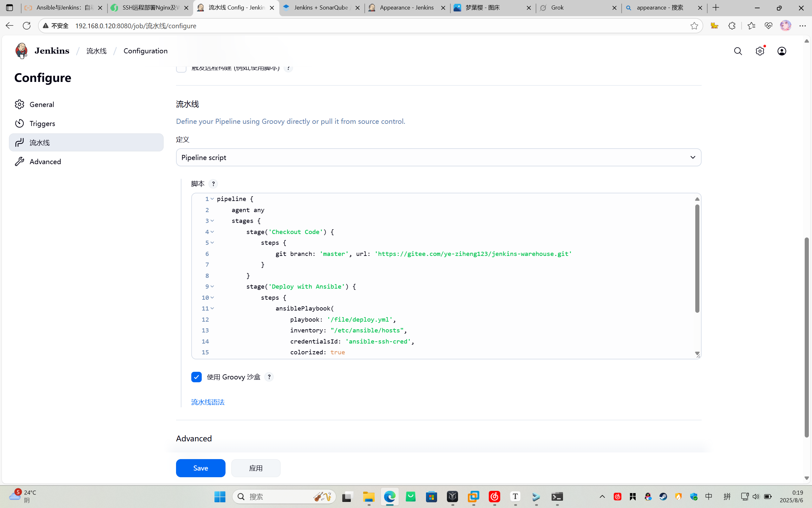
Task: Open the tab actions menu icon
Action: tap(10, 7)
